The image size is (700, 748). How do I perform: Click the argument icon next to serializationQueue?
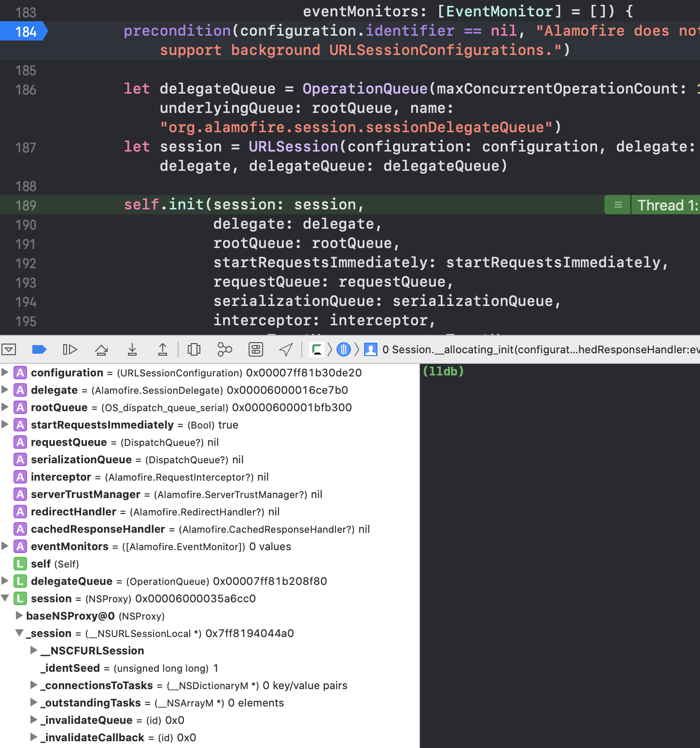pos(20,459)
